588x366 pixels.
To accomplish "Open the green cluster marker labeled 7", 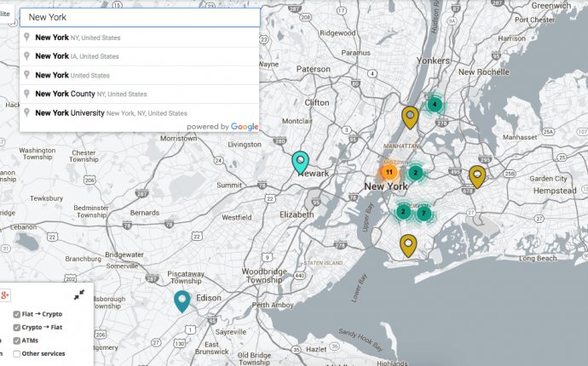I will pyautogui.click(x=424, y=214).
